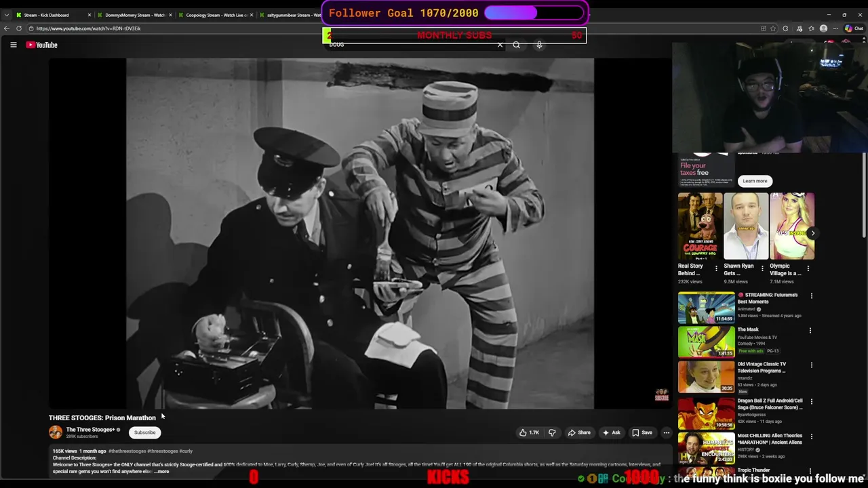The image size is (868, 488).
Task: Open options for Futurama's Best Moments video
Action: pos(811,296)
